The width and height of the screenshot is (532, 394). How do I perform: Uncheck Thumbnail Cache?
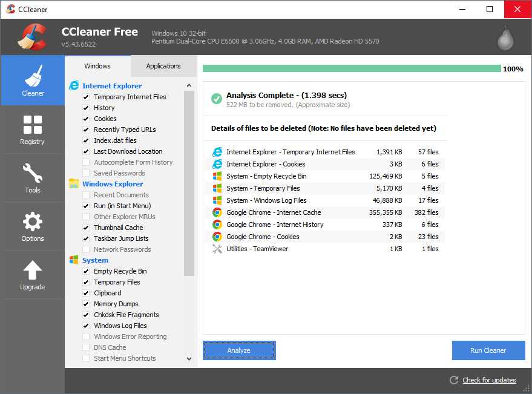coord(86,228)
